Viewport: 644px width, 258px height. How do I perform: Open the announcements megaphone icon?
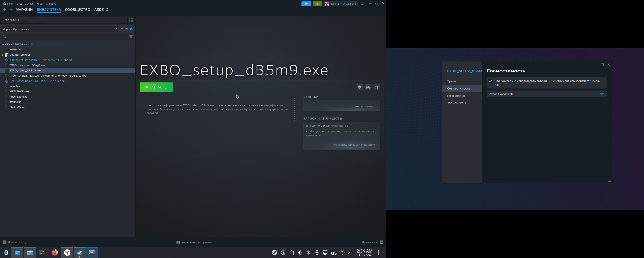306,4
